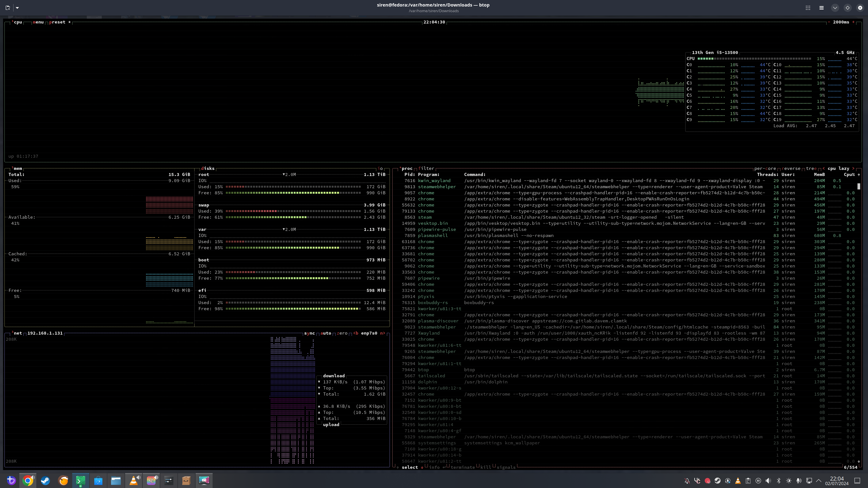Click the screen recording red tray icon

pyautogui.click(x=707, y=481)
